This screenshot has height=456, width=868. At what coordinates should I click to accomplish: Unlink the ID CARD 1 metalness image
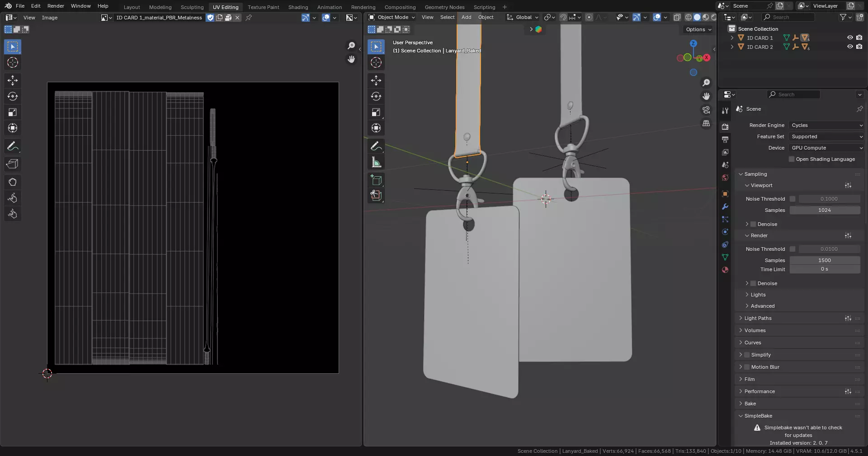(x=237, y=18)
